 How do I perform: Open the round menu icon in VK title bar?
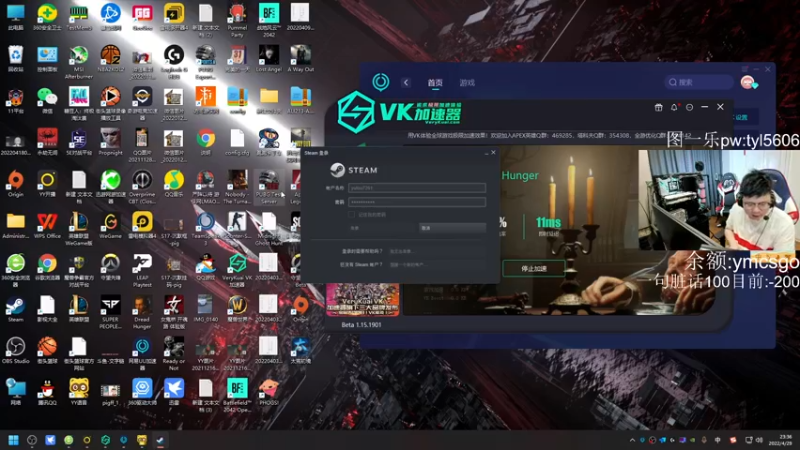click(x=689, y=107)
